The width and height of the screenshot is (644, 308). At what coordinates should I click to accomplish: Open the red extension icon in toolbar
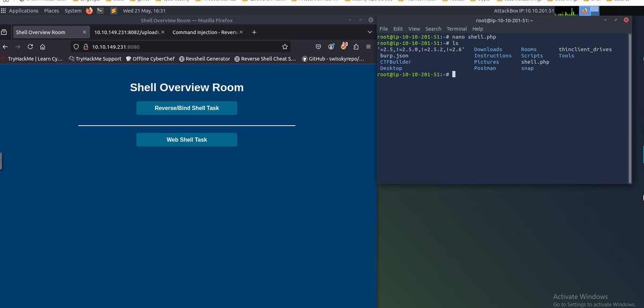[345, 46]
